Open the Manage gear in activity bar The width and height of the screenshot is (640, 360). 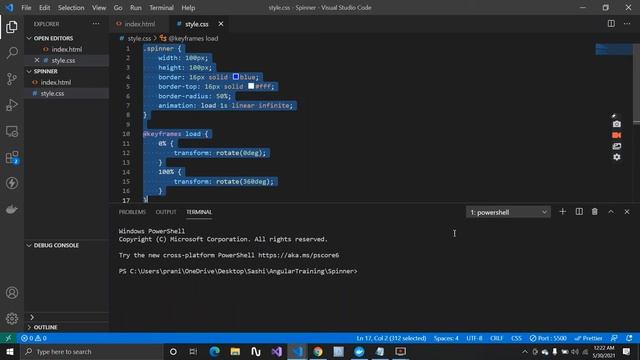point(12,318)
